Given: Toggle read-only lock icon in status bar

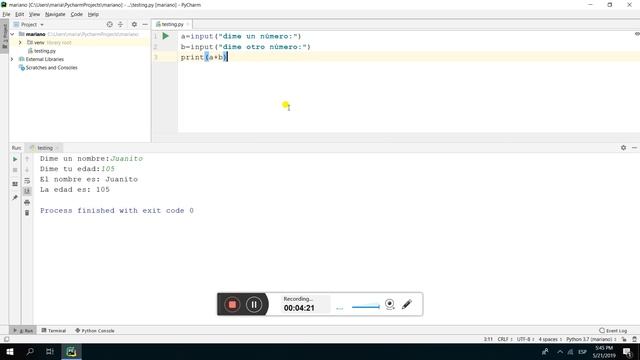Looking at the screenshot, I should coord(624,339).
